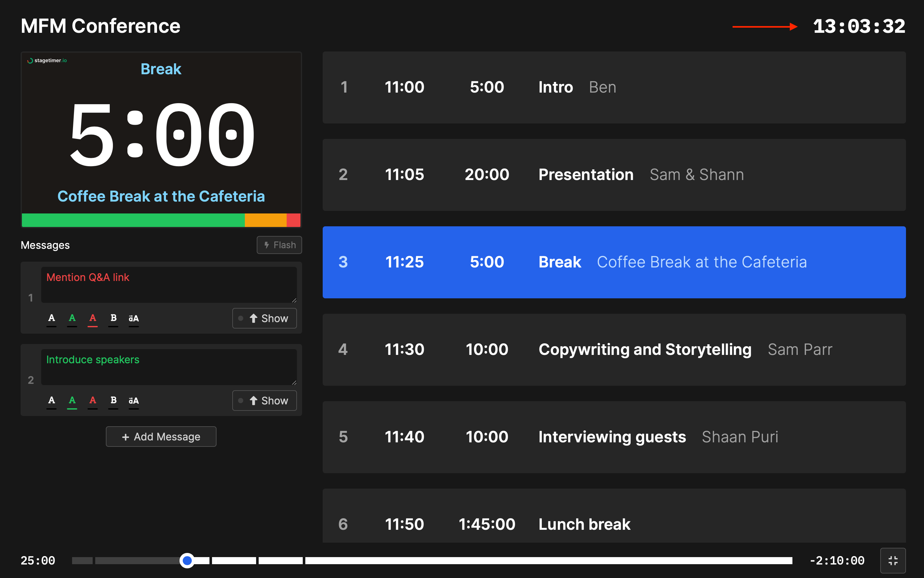Click the stagetimer.io logo
Viewport: 924px width, 578px height.
47,60
